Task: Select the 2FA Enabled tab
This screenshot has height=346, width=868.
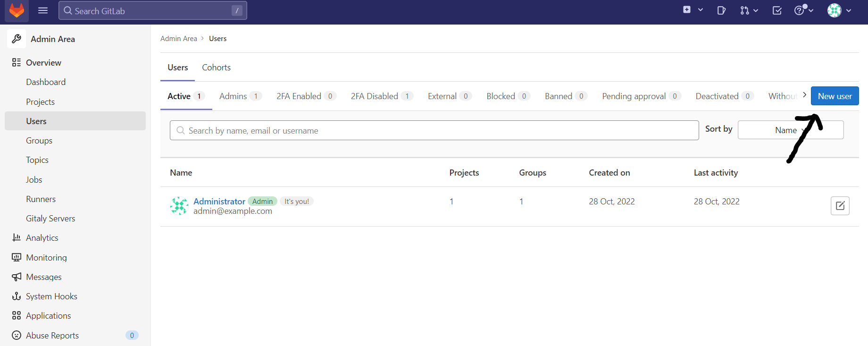Action: click(306, 96)
